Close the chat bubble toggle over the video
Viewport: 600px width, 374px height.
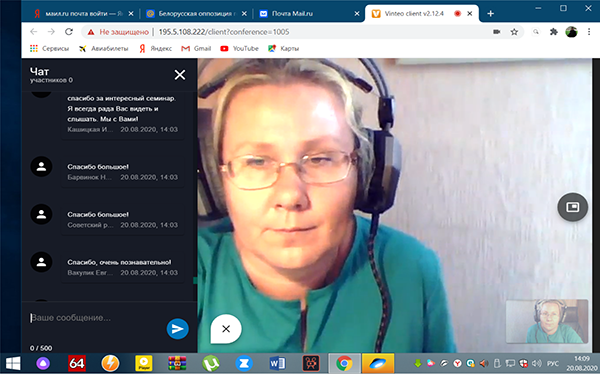[226, 329]
